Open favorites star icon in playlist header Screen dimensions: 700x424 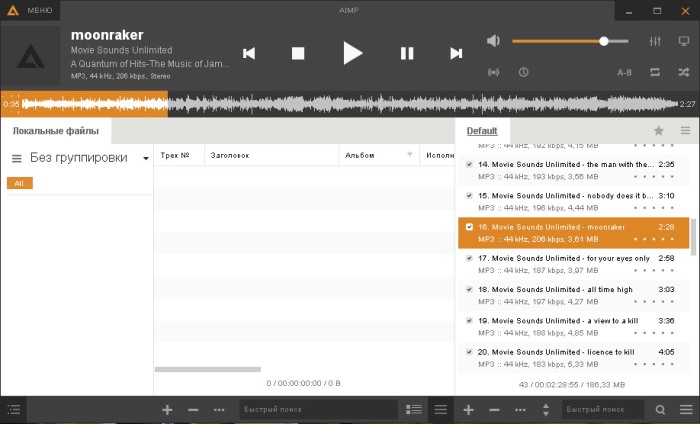pos(658,130)
